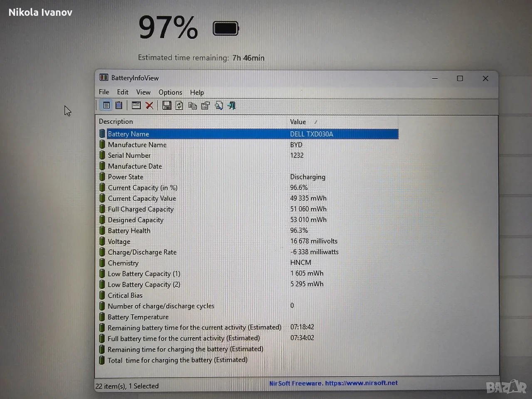Select the 'Current Capacity (in %)' row
This screenshot has width=532, height=399.
249,187
